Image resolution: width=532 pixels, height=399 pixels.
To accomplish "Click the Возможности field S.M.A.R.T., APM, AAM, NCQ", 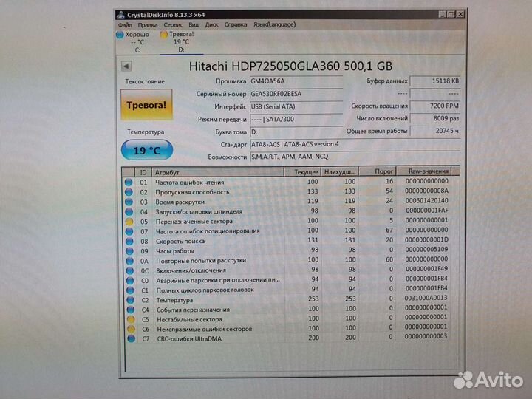I will pyautogui.click(x=355, y=157).
